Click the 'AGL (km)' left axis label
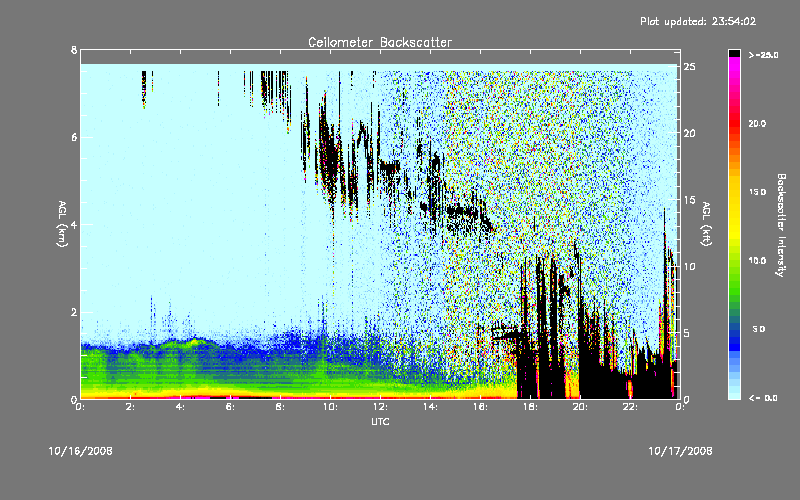Viewport: 800px width, 500px height. pos(62,224)
